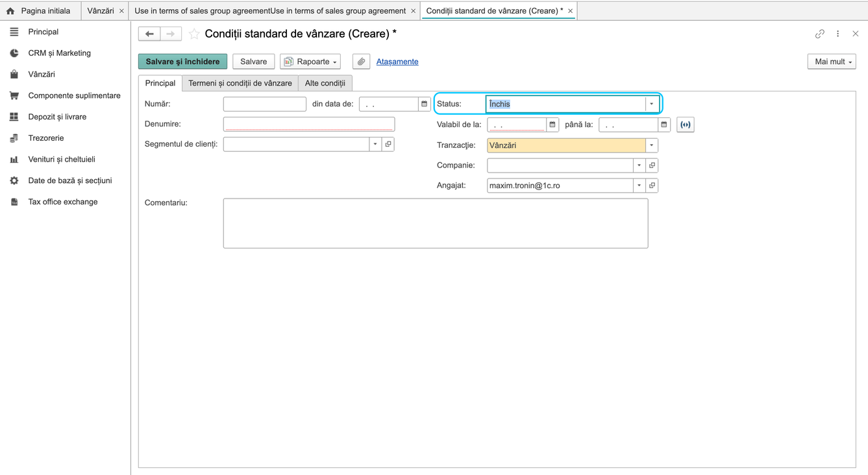This screenshot has height=475, width=868.
Task: Switch to the Principal form tab
Action: pyautogui.click(x=160, y=83)
